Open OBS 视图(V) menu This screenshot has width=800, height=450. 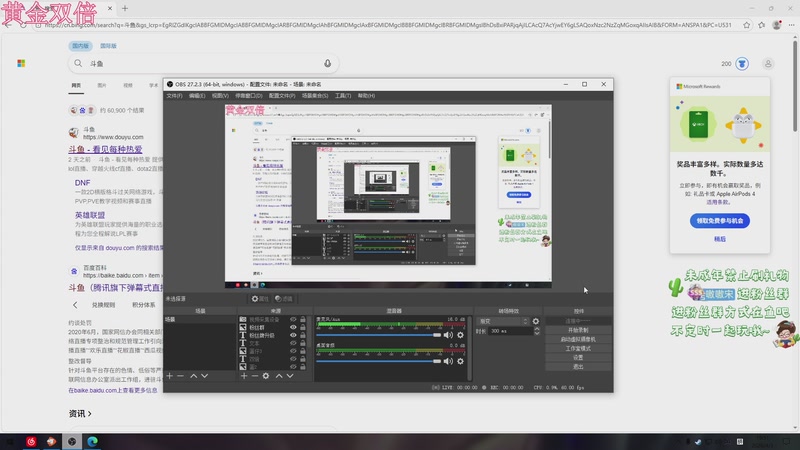(220, 96)
